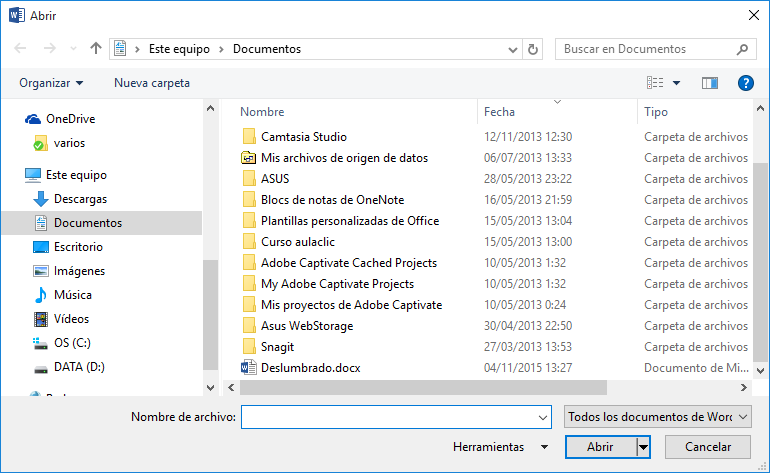Select Plantillas personalizadas de Office folder
This screenshot has height=473, width=770.
(350, 221)
